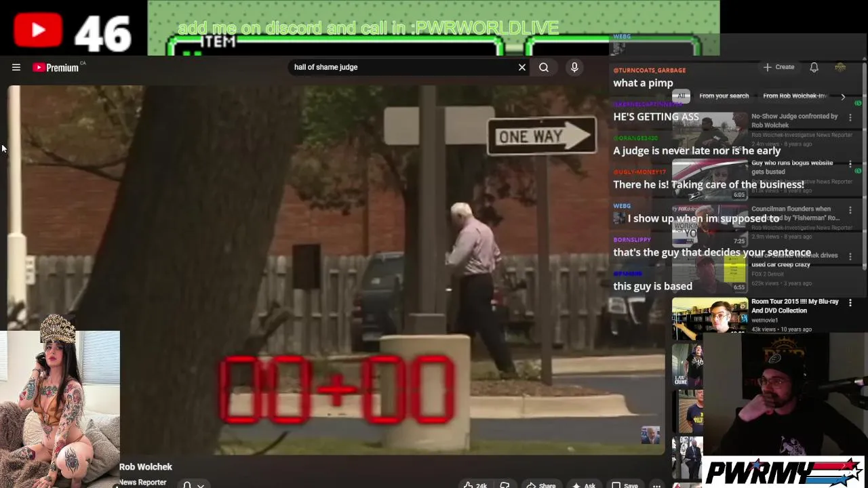This screenshot has height=488, width=868.
Task: Open 'No-Show Judge confronted by Rob Wolchek' title
Action: tap(794, 121)
